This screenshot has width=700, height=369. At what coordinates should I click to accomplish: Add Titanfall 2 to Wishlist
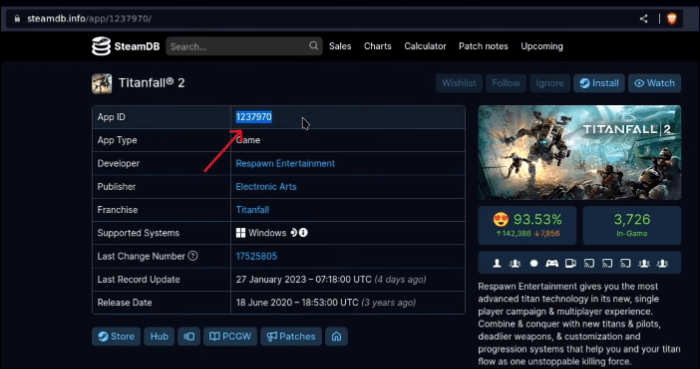pos(459,83)
